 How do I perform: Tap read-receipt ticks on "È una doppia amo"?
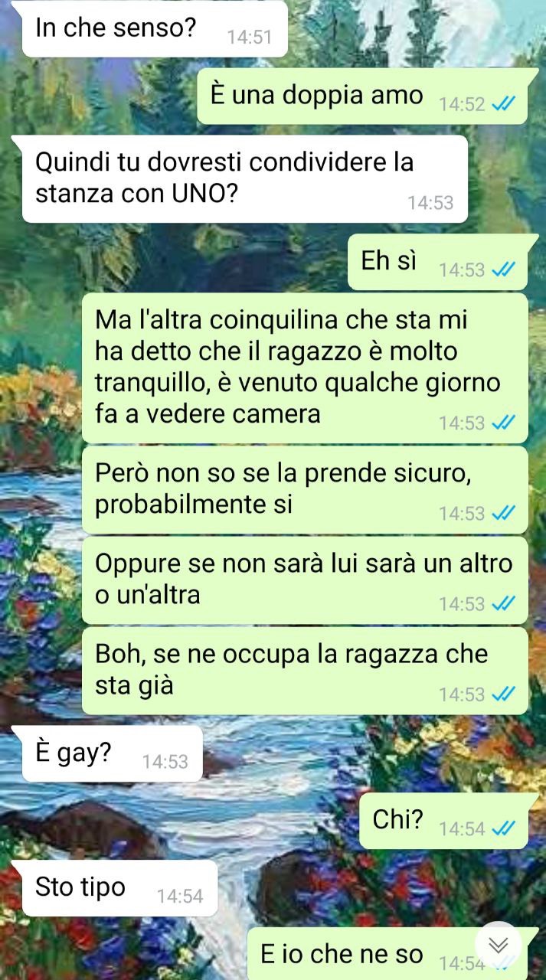tap(503, 104)
